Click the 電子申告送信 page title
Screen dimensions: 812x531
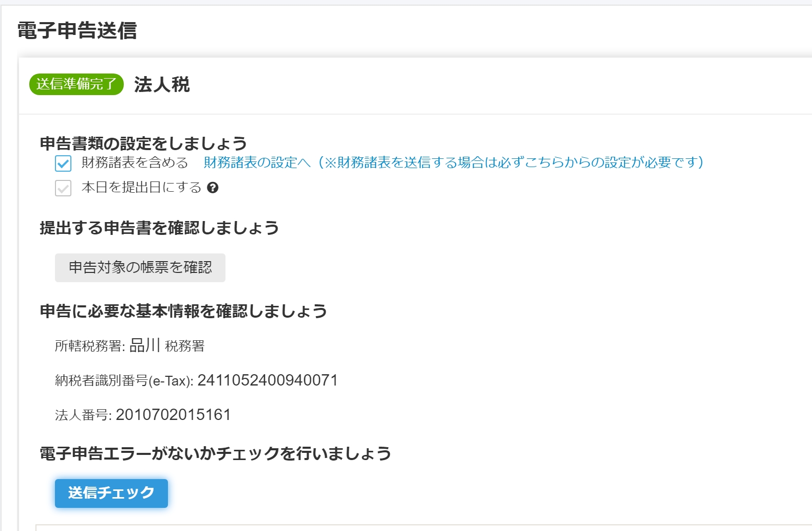pos(77,30)
